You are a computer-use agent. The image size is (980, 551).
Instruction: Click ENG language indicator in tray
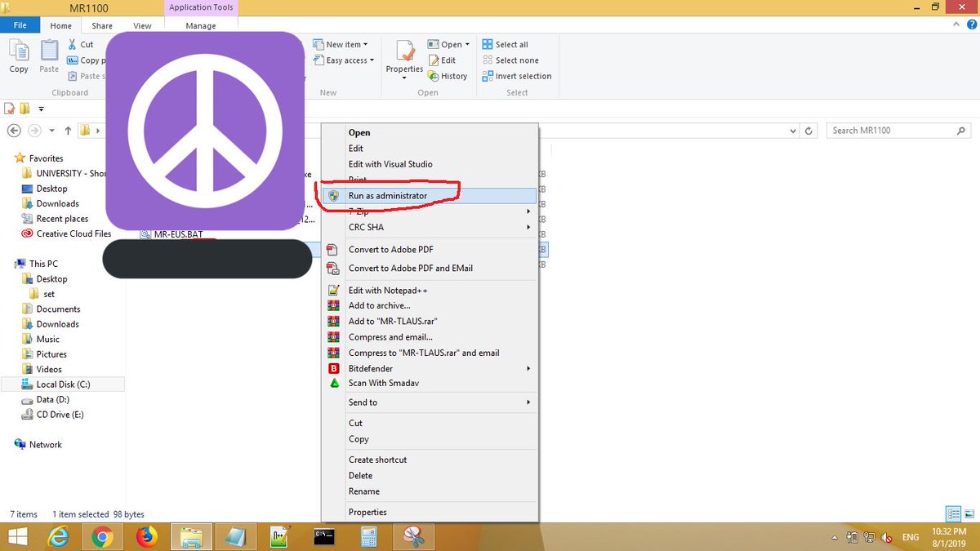910,538
